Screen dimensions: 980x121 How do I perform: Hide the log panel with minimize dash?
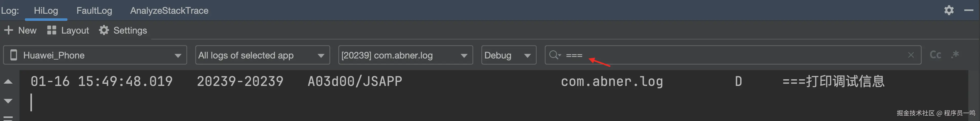coord(969,10)
